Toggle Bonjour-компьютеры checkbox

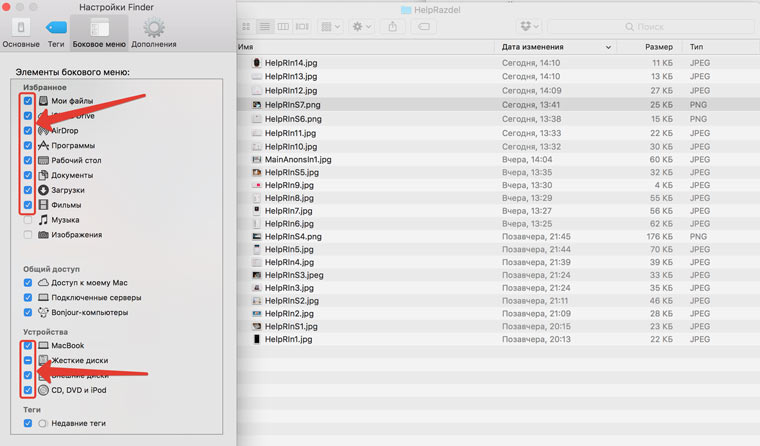click(28, 312)
